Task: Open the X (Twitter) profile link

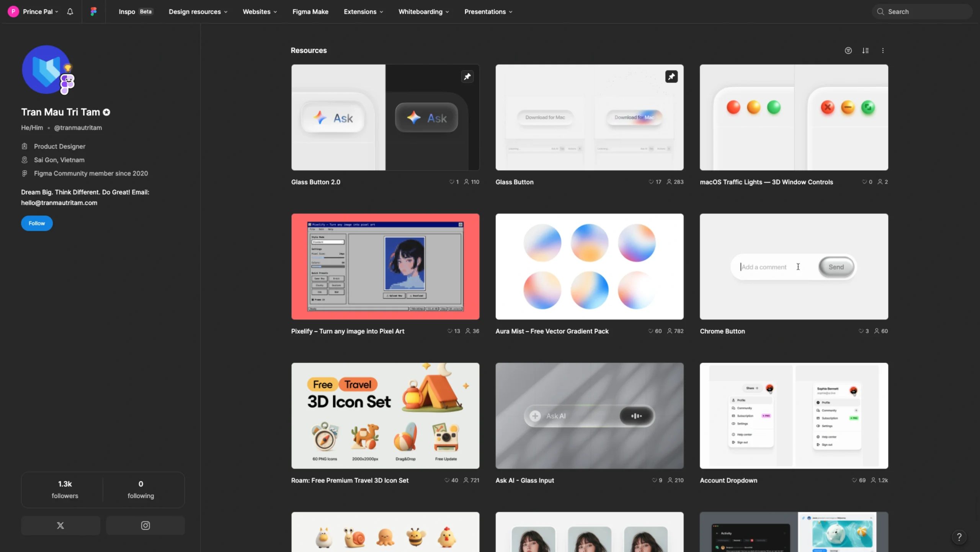Action: click(60, 525)
